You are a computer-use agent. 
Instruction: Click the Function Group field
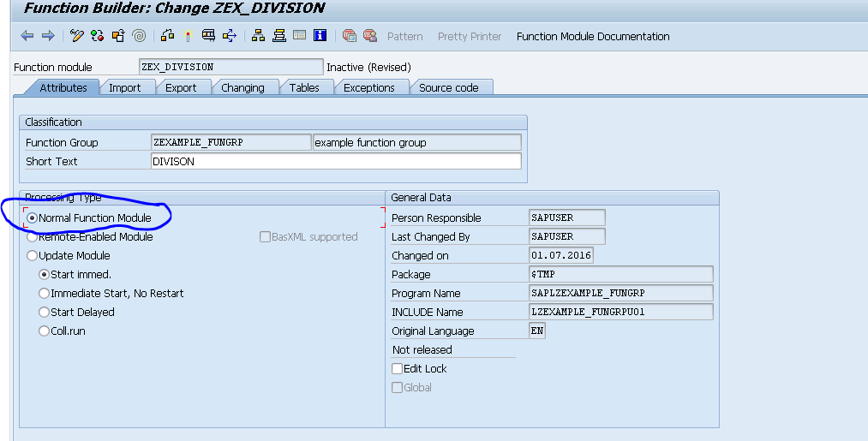point(230,142)
